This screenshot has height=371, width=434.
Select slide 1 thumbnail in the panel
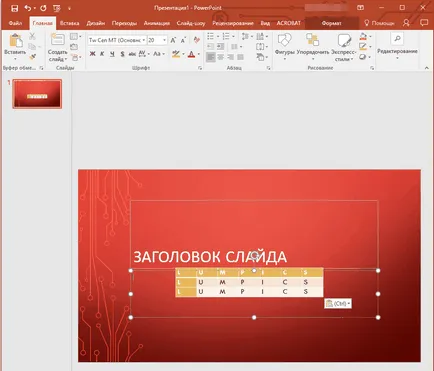37,94
